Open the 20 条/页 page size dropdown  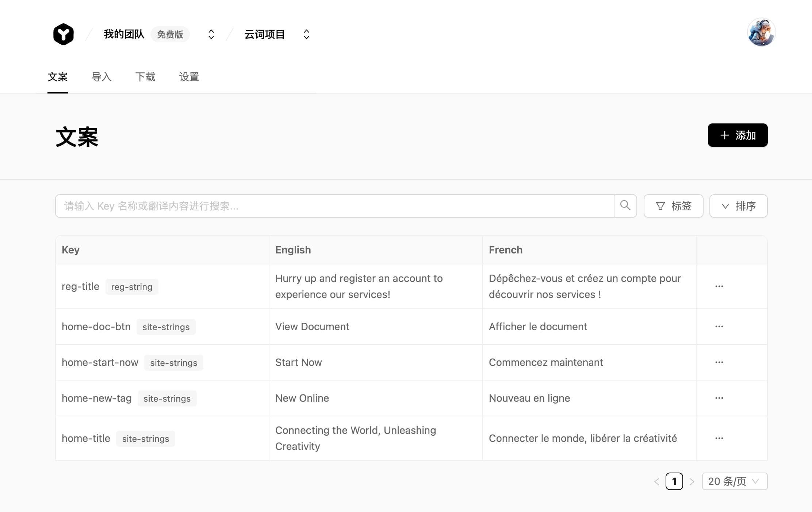734,481
